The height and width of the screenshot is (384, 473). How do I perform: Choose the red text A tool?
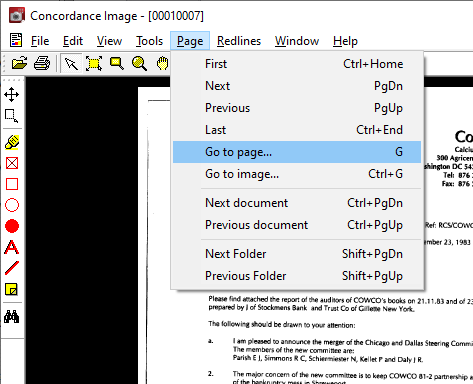click(x=12, y=247)
